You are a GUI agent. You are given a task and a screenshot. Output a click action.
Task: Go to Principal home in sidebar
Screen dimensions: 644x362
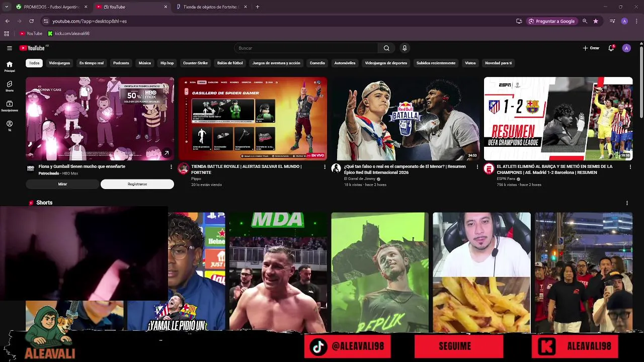pyautogui.click(x=10, y=66)
